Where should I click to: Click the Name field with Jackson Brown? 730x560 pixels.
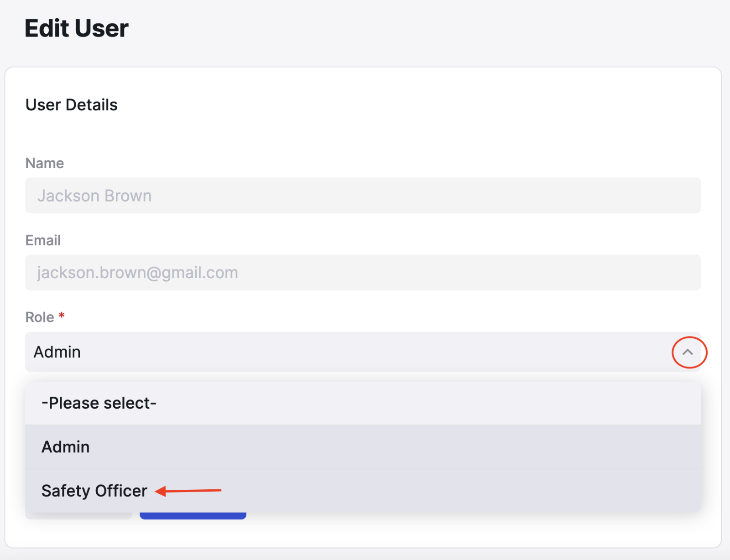[x=363, y=195]
